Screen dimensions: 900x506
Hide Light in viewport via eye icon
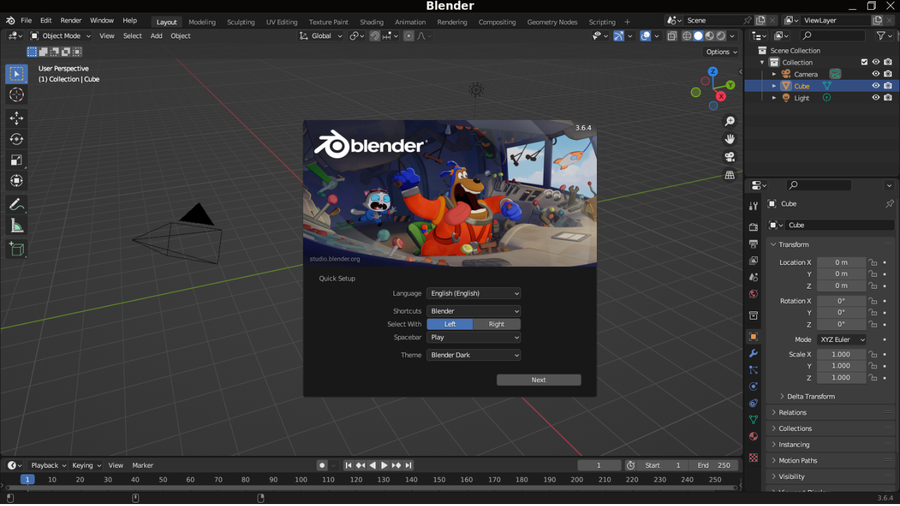tap(876, 98)
